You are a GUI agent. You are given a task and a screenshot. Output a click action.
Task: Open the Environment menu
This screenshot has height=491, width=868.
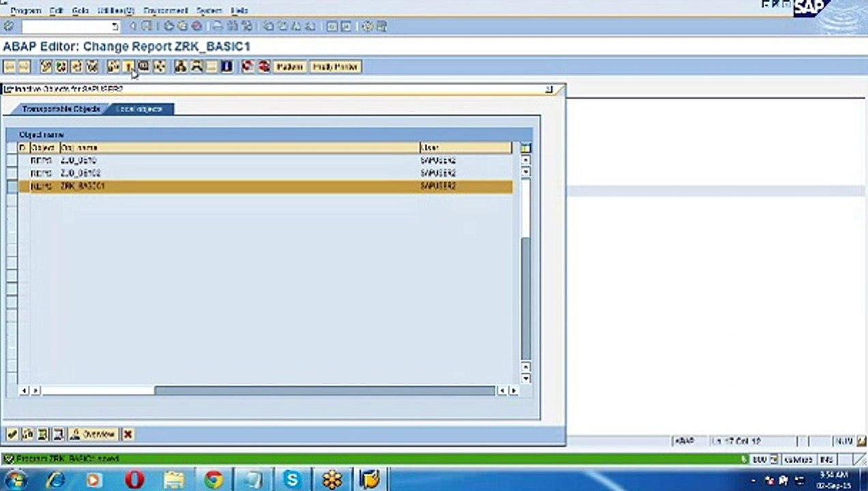[165, 11]
